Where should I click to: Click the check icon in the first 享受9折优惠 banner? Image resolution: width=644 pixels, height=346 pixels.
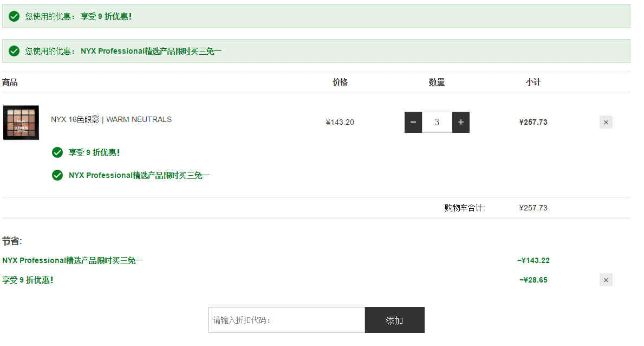point(14,16)
